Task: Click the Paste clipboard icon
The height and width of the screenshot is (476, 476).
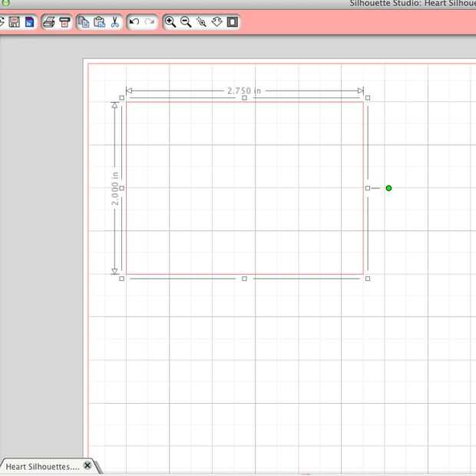Action: coord(99,22)
